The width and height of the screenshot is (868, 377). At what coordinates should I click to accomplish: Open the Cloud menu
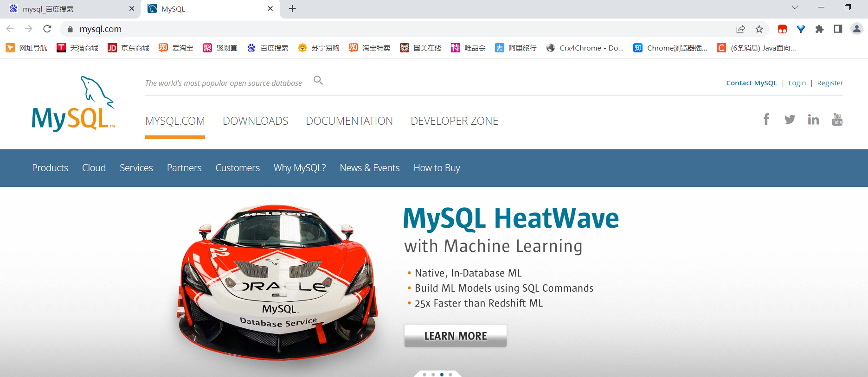point(94,168)
